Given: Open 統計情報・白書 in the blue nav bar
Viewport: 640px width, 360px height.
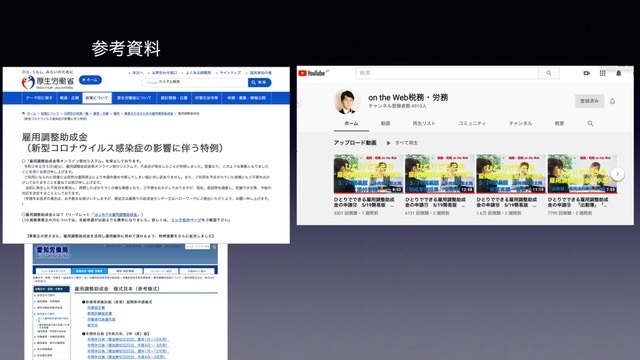Looking at the screenshot, I should pos(174,98).
